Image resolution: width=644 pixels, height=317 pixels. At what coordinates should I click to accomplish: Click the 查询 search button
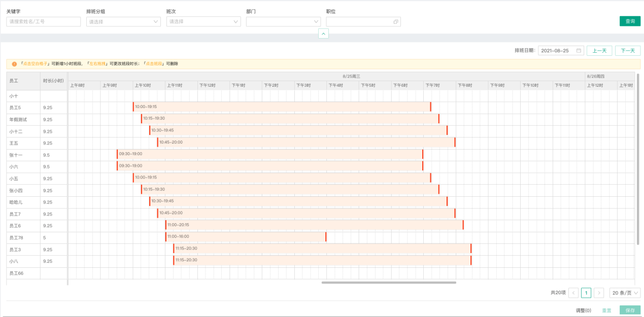point(630,21)
